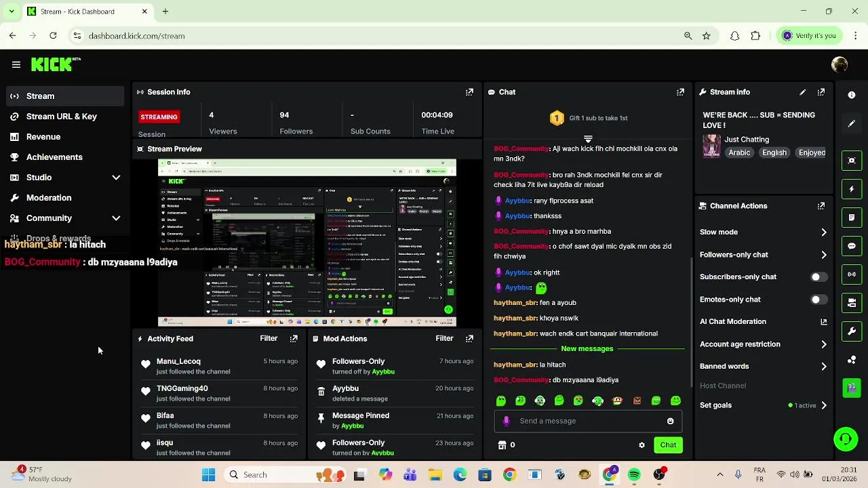The height and width of the screenshot is (488, 868).
Task: Jump to New messages in chat
Action: 587,349
